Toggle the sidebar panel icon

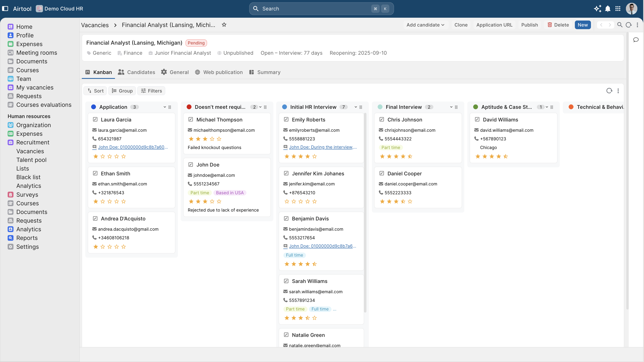coord(5,8)
